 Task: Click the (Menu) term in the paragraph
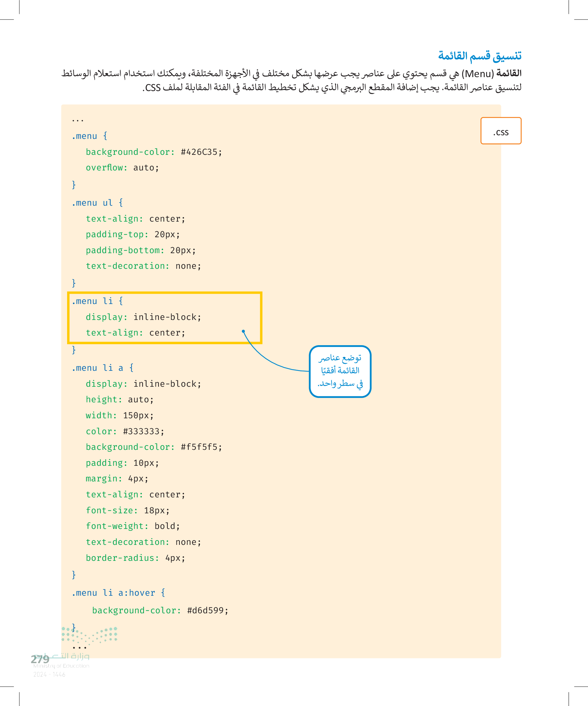pyautogui.click(x=477, y=73)
